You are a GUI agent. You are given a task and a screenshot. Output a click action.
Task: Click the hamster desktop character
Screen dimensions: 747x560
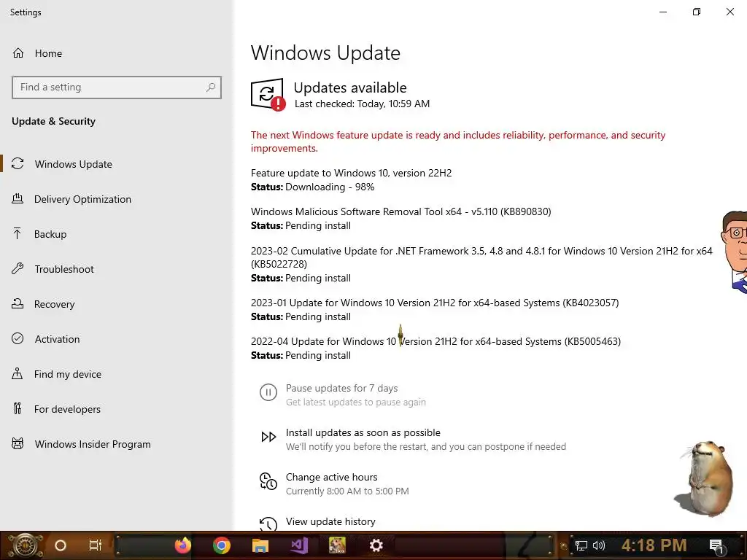(704, 478)
